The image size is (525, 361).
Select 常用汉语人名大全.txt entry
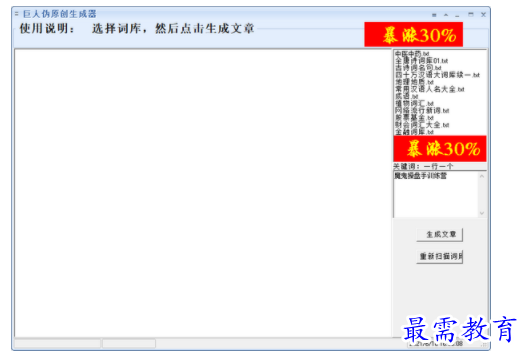(430, 89)
